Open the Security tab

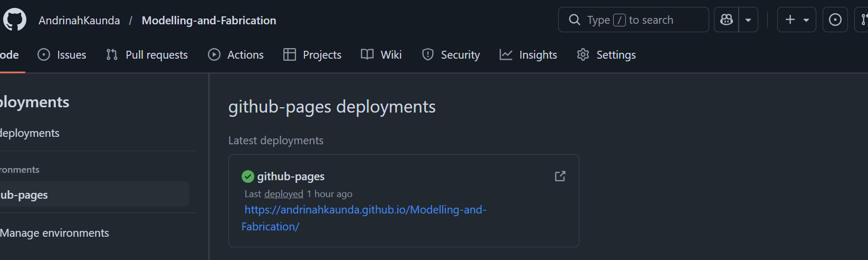coord(451,55)
